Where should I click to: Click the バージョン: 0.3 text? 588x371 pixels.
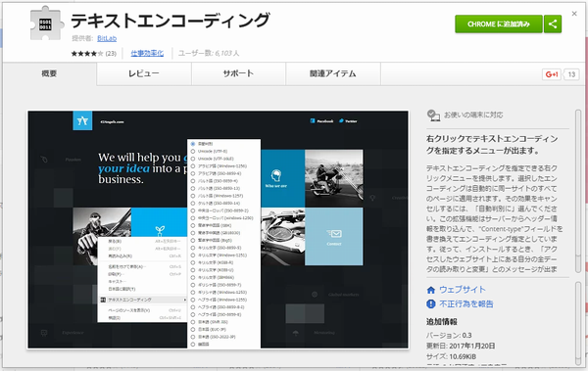449,335
